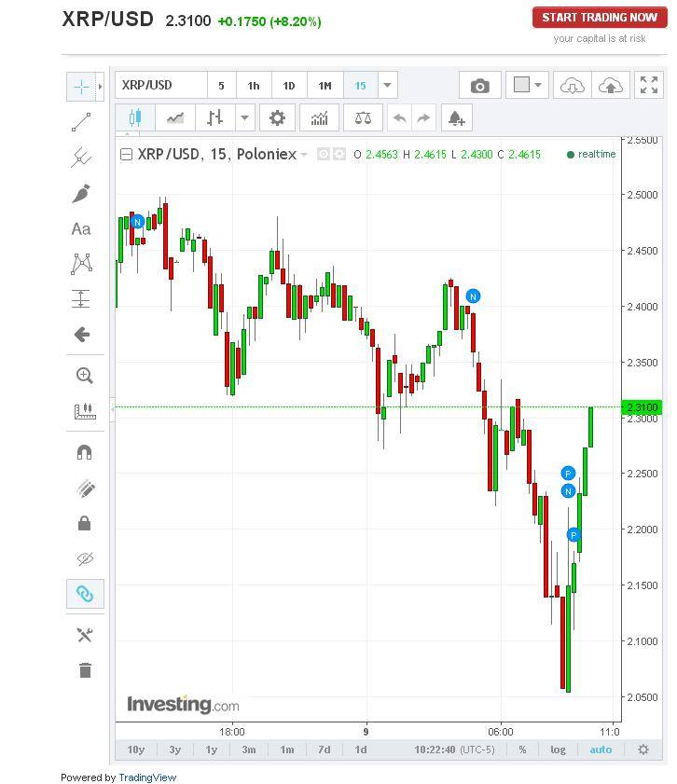677x784 pixels.
Task: Remove drawings with trash icon
Action: (x=85, y=670)
